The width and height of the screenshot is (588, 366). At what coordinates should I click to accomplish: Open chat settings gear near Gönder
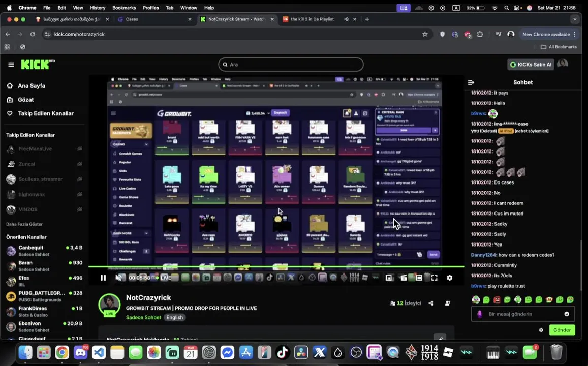[541, 330]
